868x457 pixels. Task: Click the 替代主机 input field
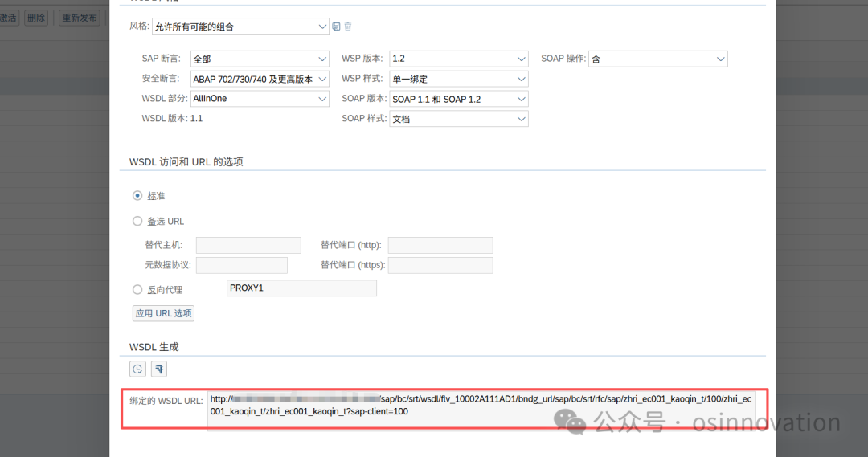tap(248, 245)
